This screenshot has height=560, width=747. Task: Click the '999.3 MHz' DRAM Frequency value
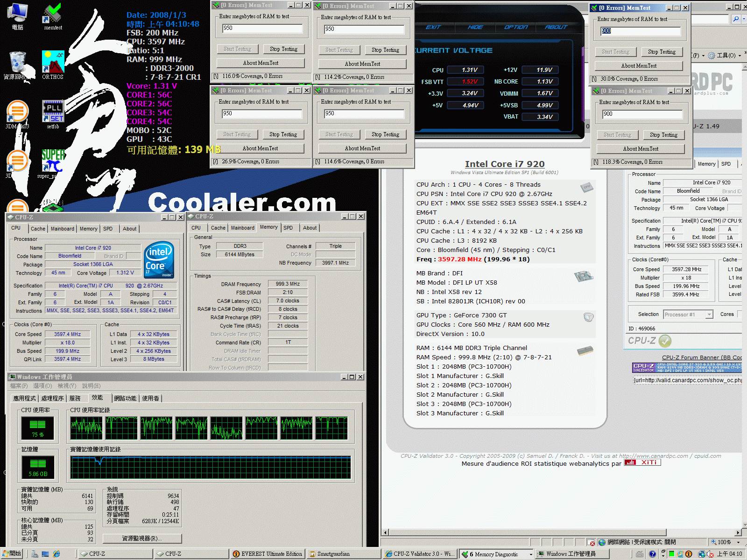(288, 284)
